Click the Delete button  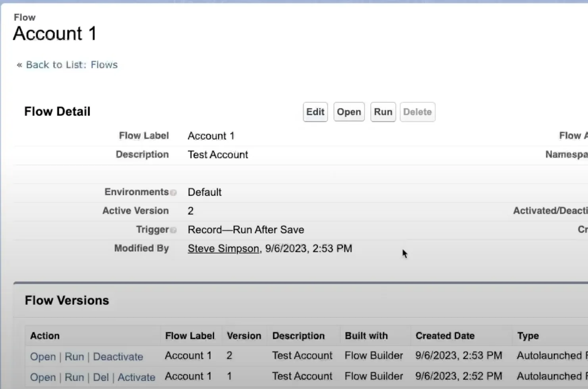[x=417, y=112]
